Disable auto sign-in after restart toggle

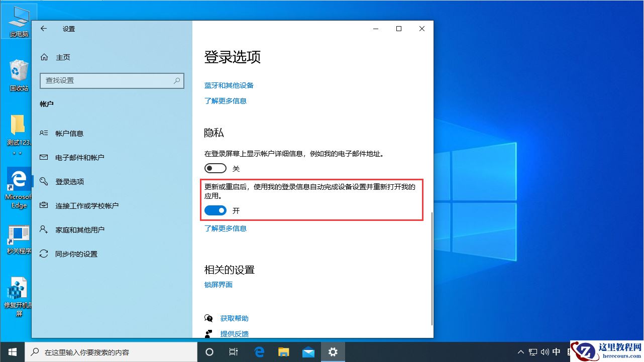(x=216, y=210)
